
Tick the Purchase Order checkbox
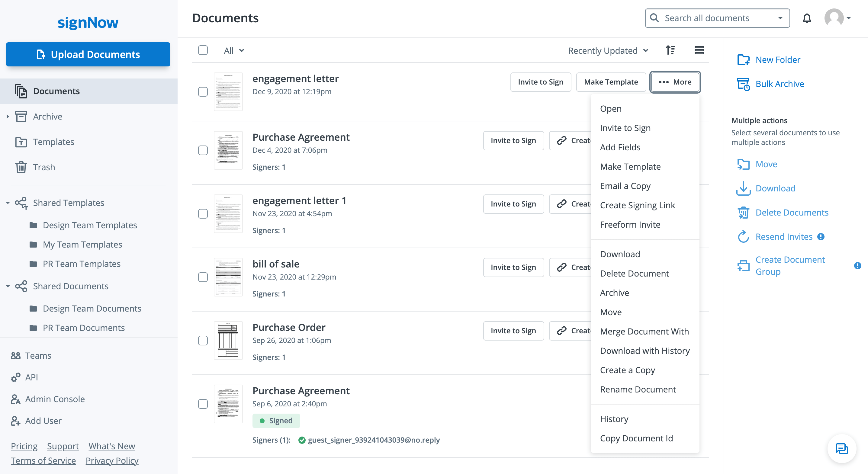tap(203, 340)
